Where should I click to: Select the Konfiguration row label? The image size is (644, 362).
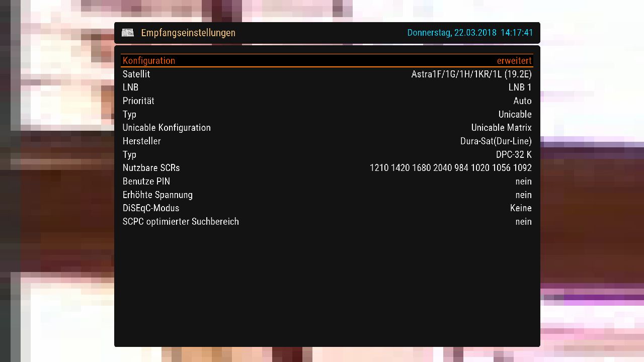[x=149, y=60]
